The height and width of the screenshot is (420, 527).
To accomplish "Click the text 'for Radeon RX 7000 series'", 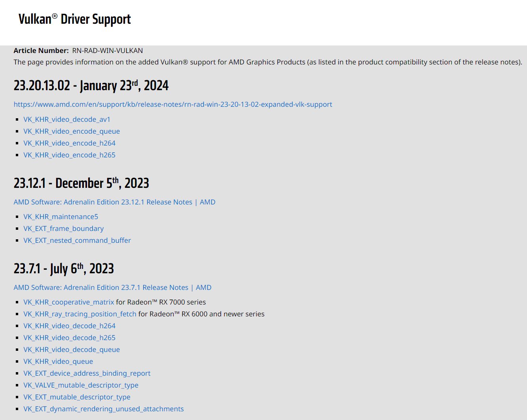I will [161, 302].
